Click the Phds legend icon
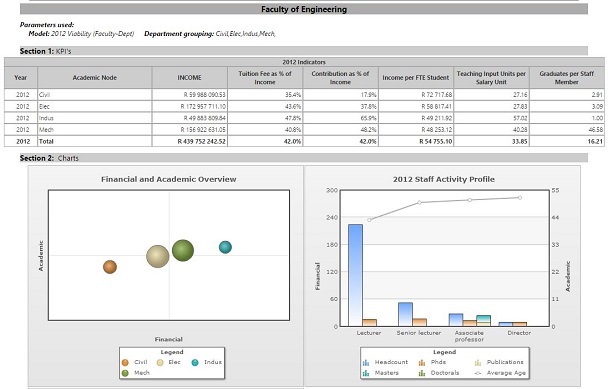The image size is (608, 389). click(x=422, y=363)
